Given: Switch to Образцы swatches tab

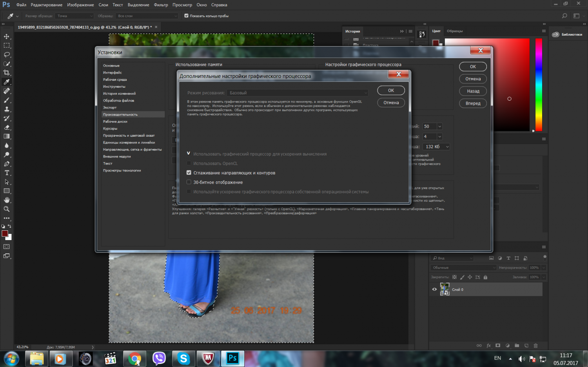Looking at the screenshot, I should coord(455,31).
